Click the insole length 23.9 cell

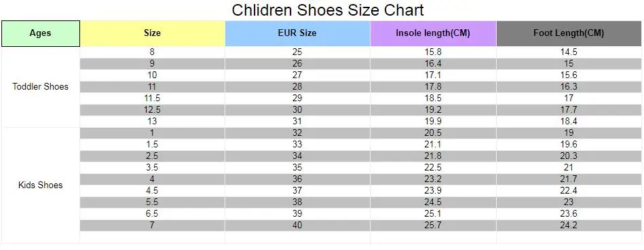(x=434, y=190)
